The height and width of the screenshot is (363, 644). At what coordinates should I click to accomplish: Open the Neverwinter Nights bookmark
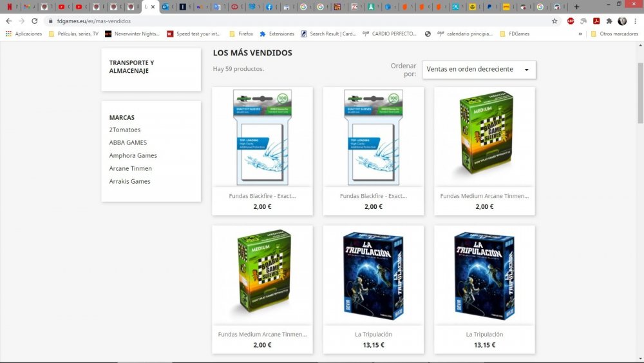point(132,34)
